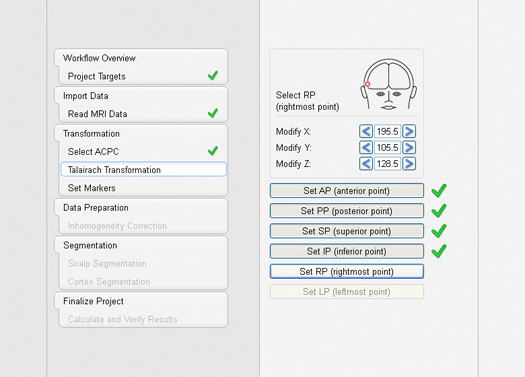Click the Data Preparation section header
The height and width of the screenshot is (377, 525).
pyautogui.click(x=96, y=208)
